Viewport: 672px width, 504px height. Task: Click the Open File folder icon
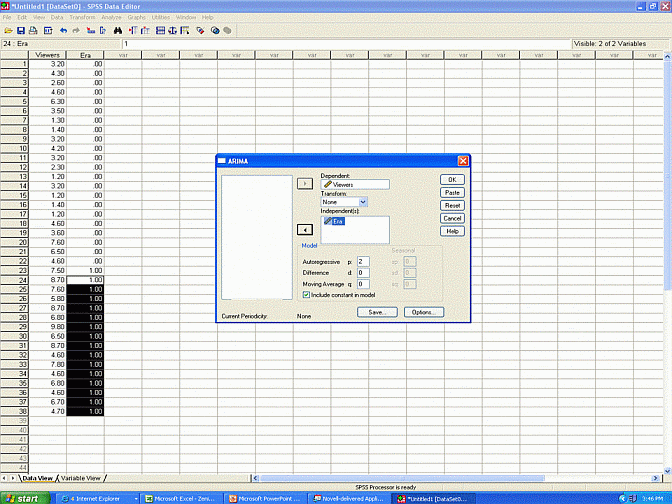point(8,31)
